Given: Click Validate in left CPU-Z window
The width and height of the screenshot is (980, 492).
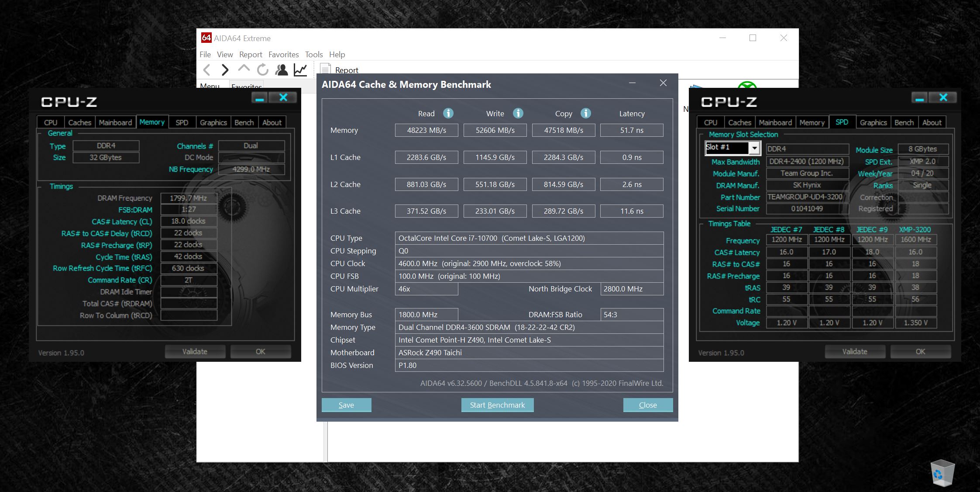Looking at the screenshot, I should pos(195,351).
